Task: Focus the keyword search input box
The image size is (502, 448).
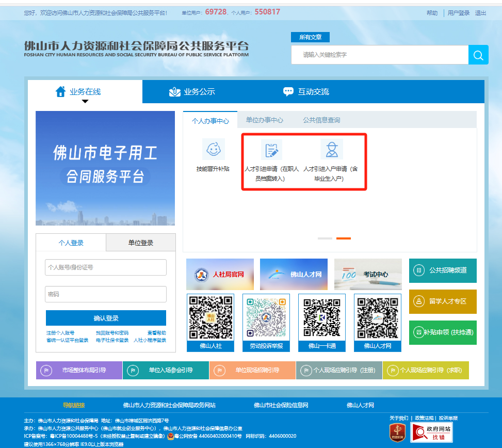Action: click(x=380, y=55)
